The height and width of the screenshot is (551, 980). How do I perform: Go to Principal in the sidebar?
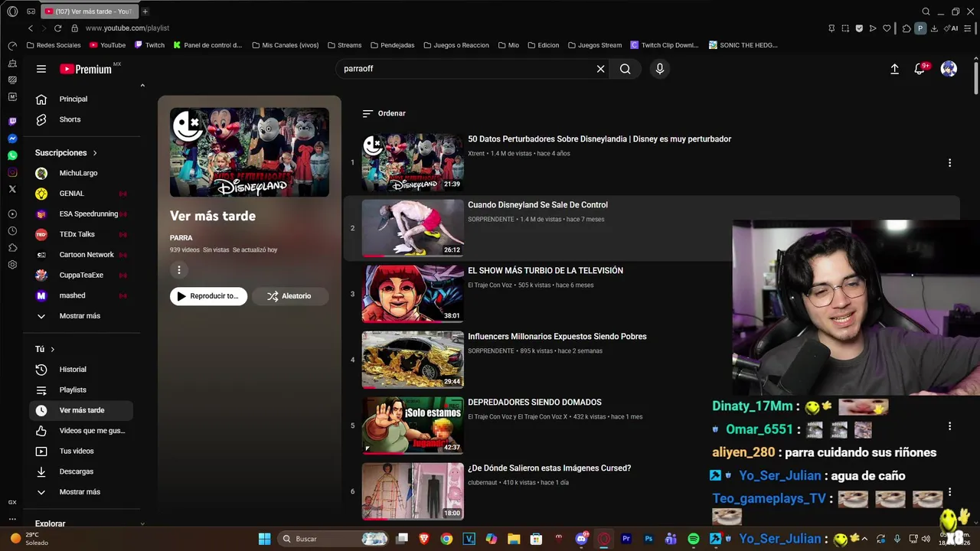point(81,99)
